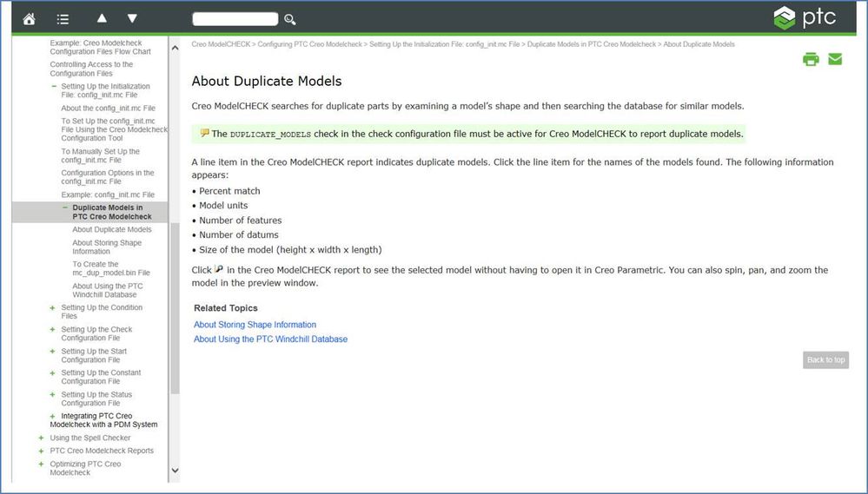The width and height of the screenshot is (868, 494).
Task: Open About Storing Shape Information related link
Action: pyautogui.click(x=255, y=325)
